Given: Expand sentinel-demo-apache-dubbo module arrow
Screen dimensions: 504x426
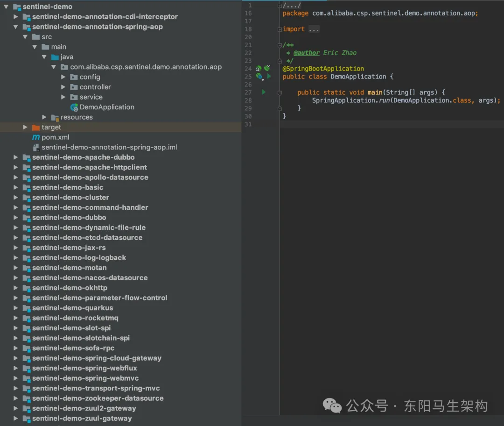Looking at the screenshot, I should [15, 157].
